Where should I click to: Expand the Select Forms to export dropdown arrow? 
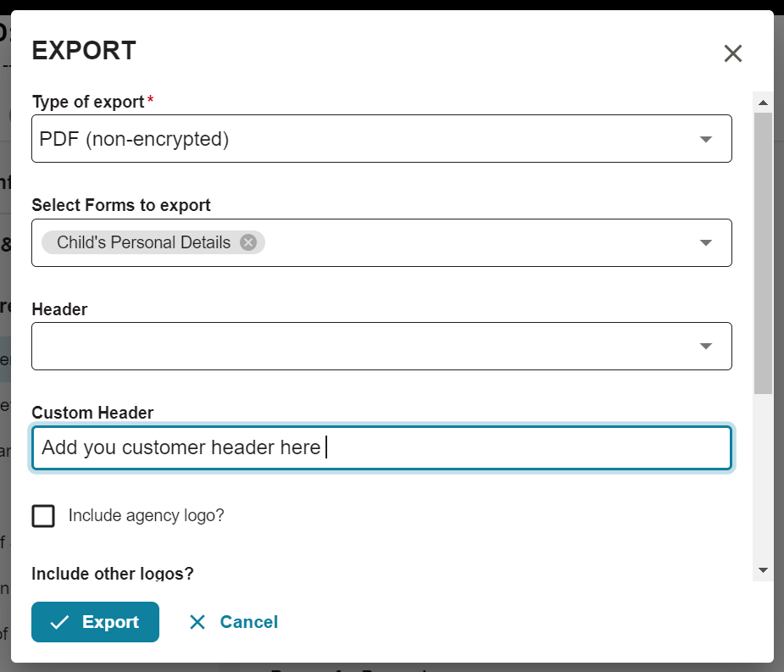pyautogui.click(x=705, y=242)
